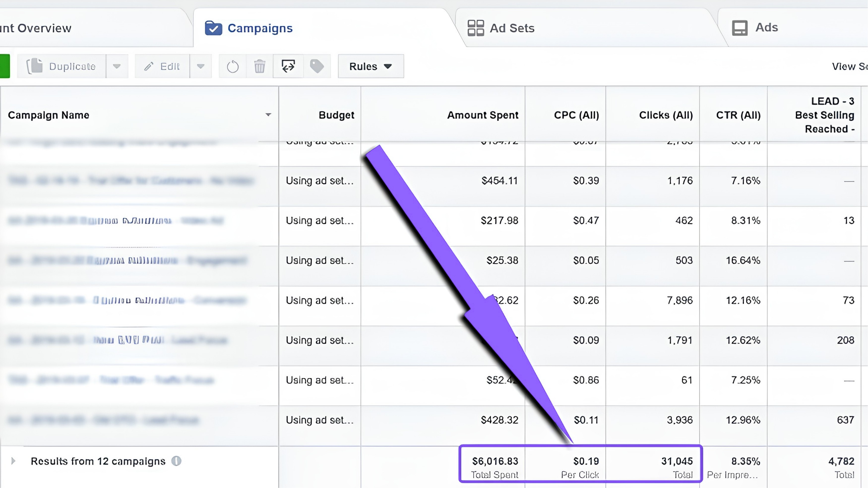Viewport: 868px width, 488px height.
Task: Click the green create button
Action: click(5, 66)
